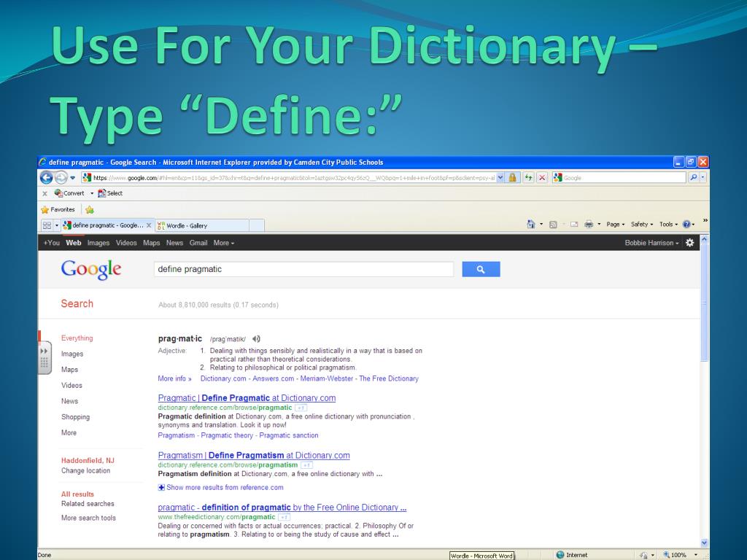Filter by Shopping in left sidebar

[75, 417]
